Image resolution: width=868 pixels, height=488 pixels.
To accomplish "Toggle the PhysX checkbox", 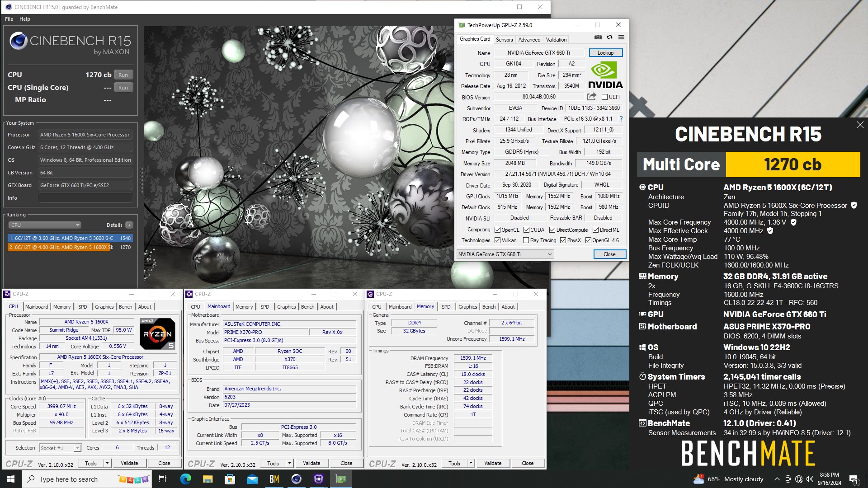I will [x=563, y=240].
